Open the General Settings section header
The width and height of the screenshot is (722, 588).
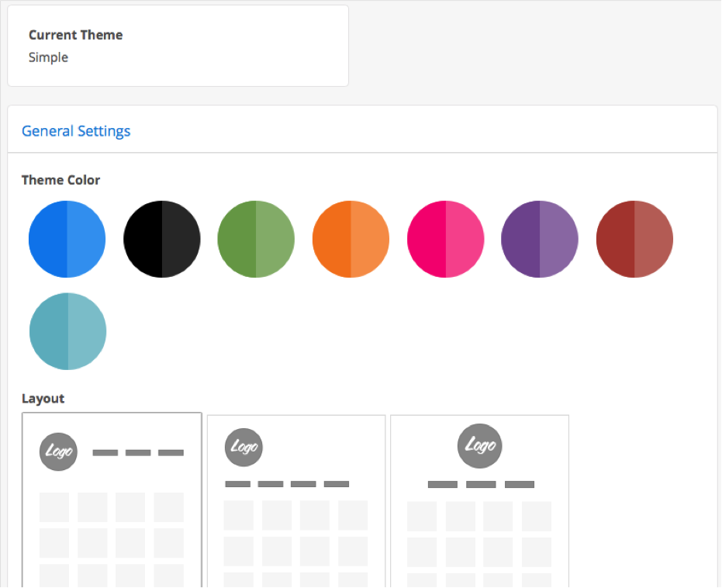(x=76, y=131)
